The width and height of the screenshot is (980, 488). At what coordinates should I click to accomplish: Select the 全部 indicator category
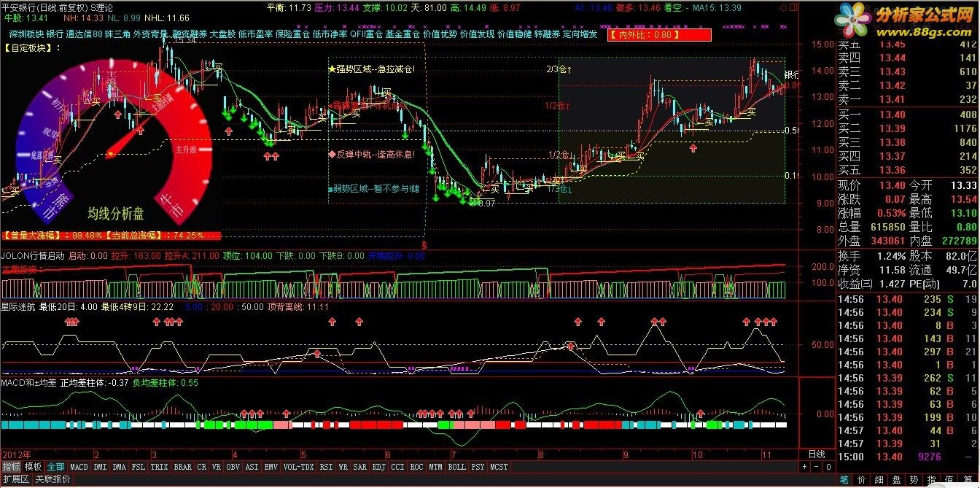pos(56,467)
